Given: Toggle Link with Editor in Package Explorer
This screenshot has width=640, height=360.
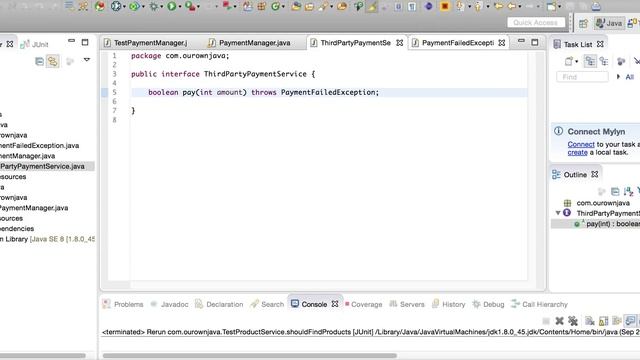Looking at the screenshot, I should (x=53, y=61).
